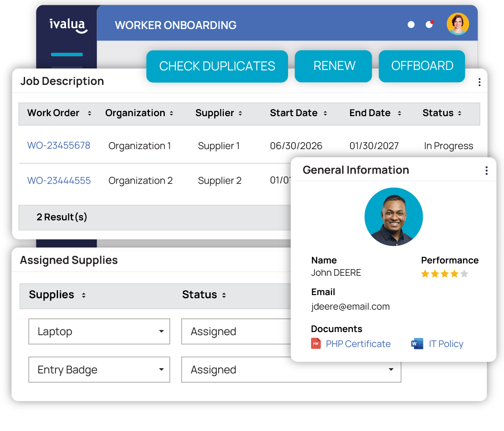Screen dimensions: 504x431
Task: Click the Word icon for IT Policy
Action: 417,344
